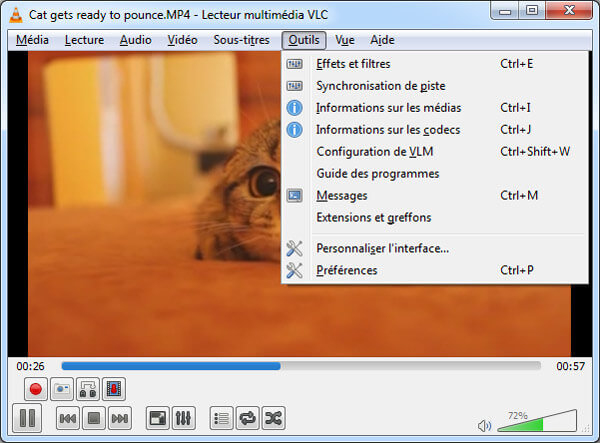Take a video snapshot with camera icon

(x=62, y=389)
